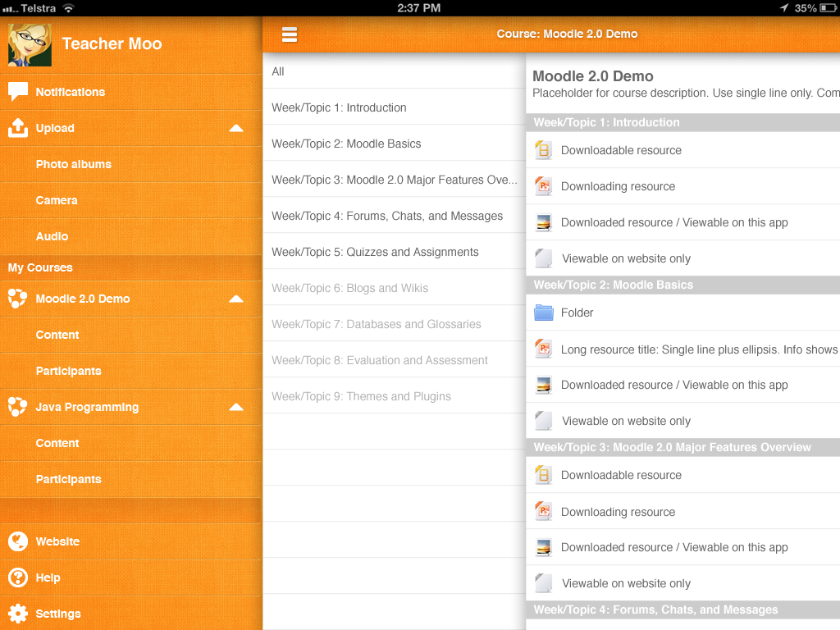Tap Downloading resource PowerPoint icon under Topic 1
840x630 pixels.
(543, 186)
